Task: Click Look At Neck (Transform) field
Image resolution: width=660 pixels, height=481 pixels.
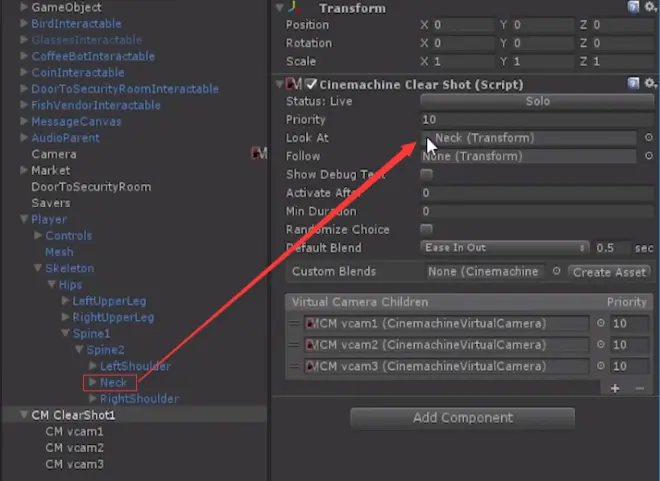Action: (x=529, y=138)
